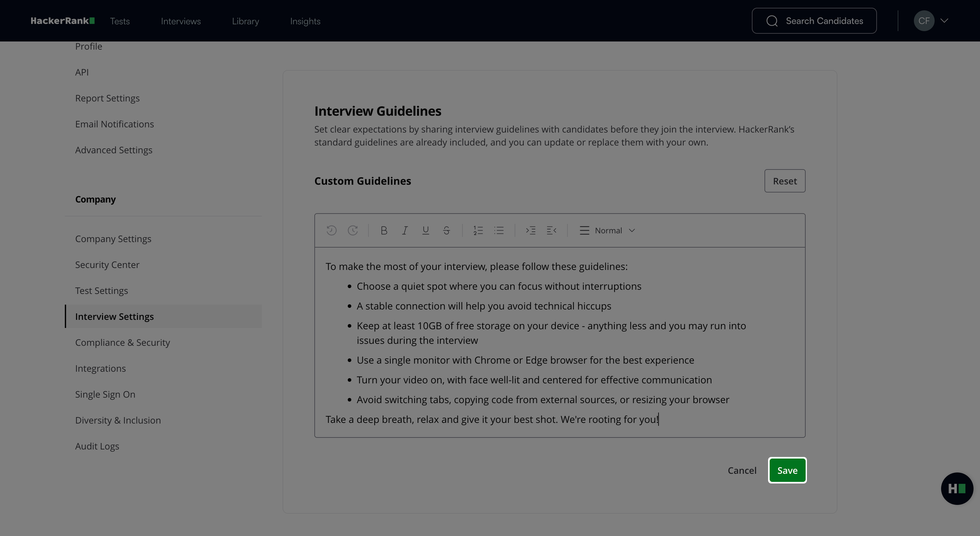Screen dimensions: 980x536
Task: Go to the Interviews tab
Action: (181, 21)
